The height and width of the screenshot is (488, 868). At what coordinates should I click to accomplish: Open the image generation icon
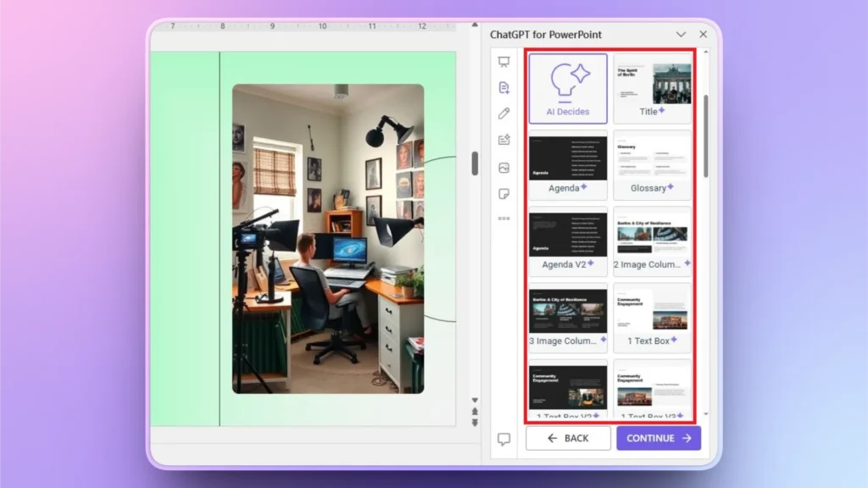tap(504, 166)
